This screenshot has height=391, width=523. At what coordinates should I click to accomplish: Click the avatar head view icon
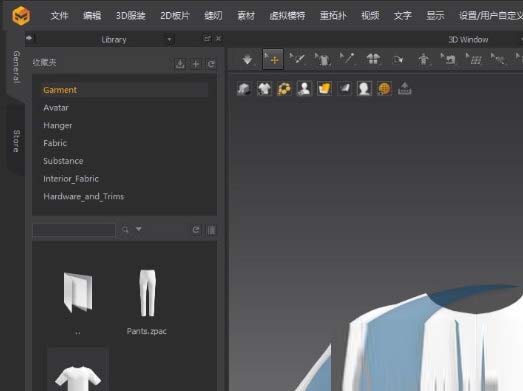(x=364, y=89)
